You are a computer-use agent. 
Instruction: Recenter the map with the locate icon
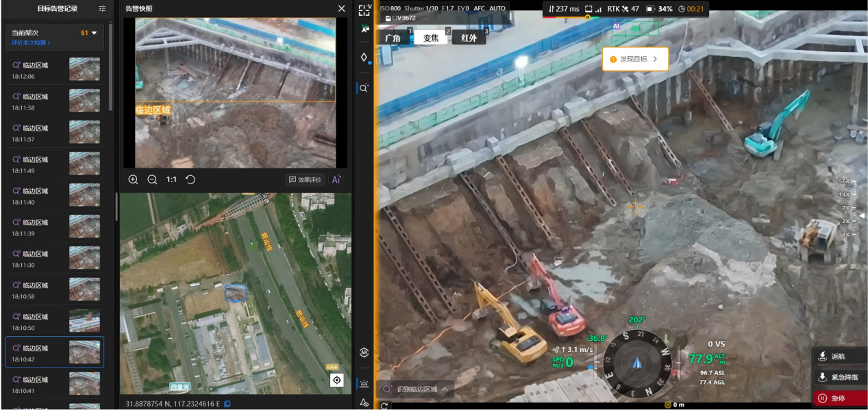coord(336,380)
